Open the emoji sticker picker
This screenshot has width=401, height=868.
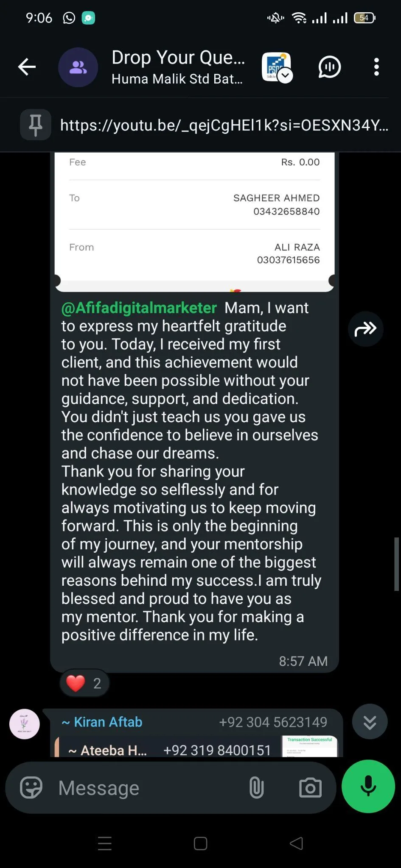pos(31,788)
